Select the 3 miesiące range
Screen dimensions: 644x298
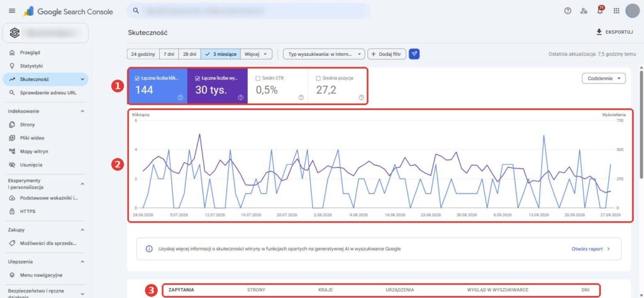click(x=221, y=54)
